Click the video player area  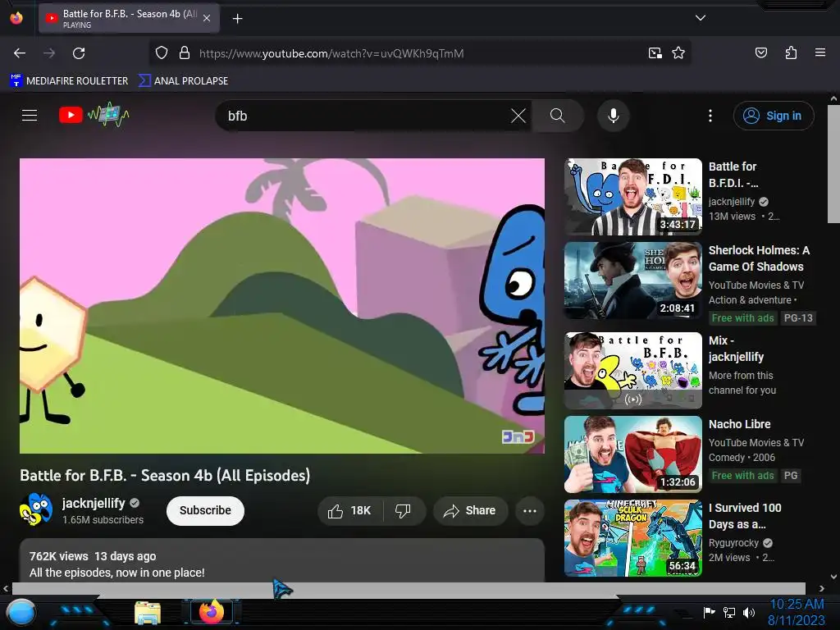282,306
